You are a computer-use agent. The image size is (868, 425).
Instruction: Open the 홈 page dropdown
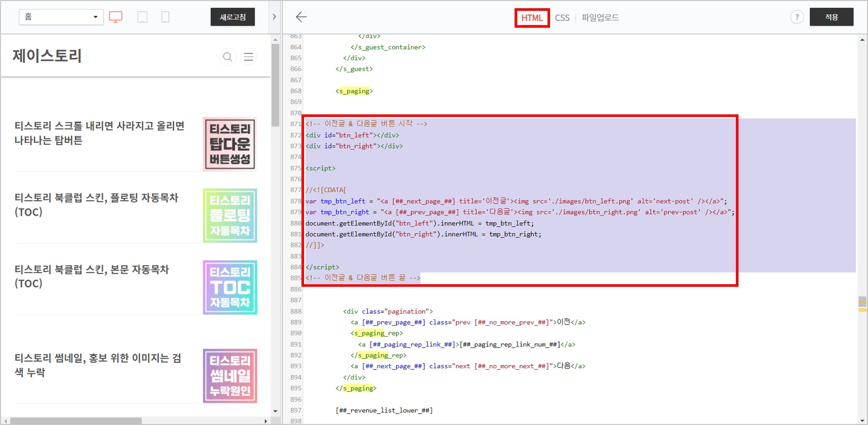click(61, 17)
